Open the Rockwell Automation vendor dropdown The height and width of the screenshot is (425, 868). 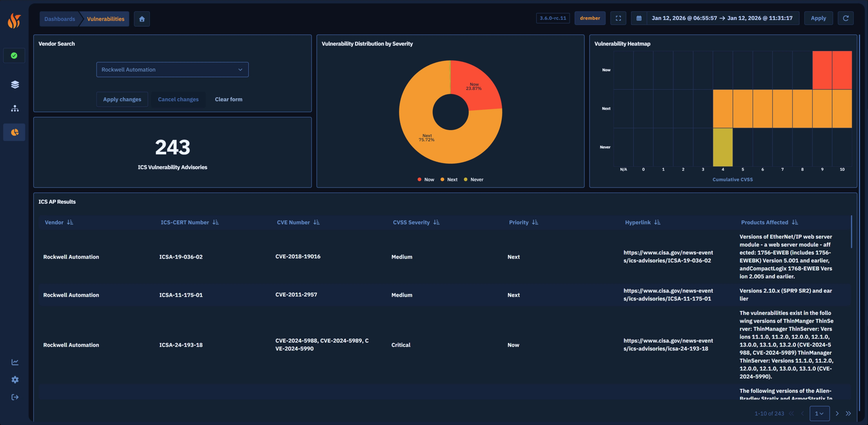pos(172,69)
